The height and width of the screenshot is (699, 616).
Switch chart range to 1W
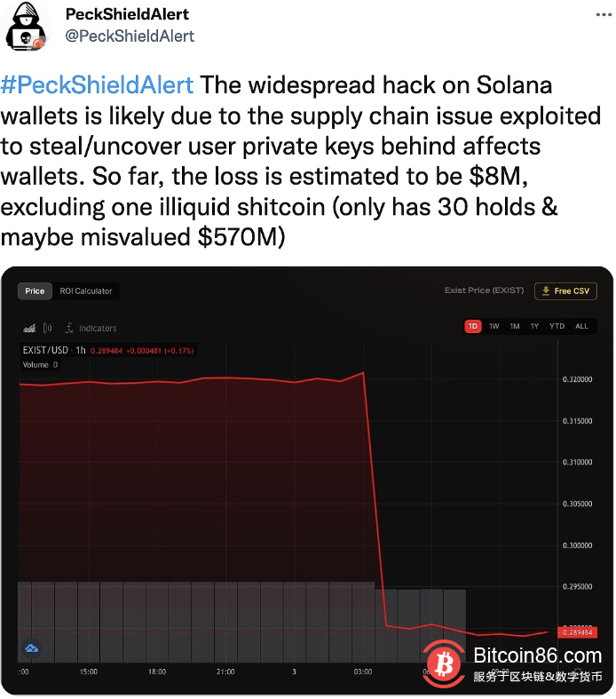point(494,326)
